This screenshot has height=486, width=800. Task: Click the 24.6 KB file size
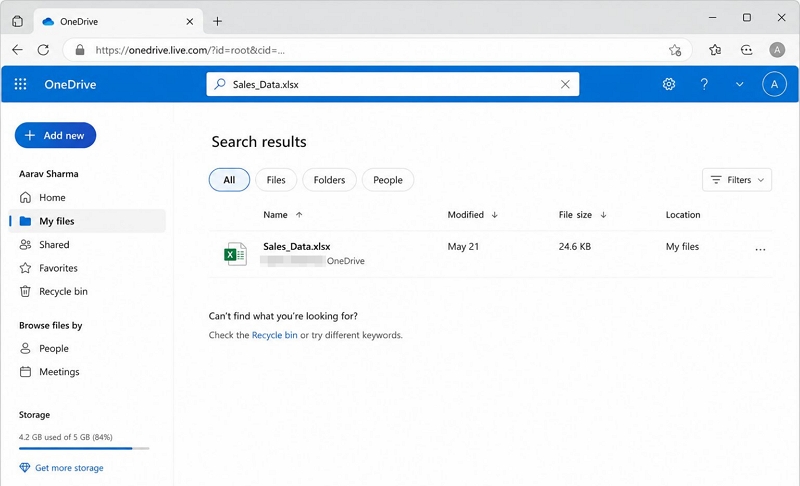[x=574, y=246]
